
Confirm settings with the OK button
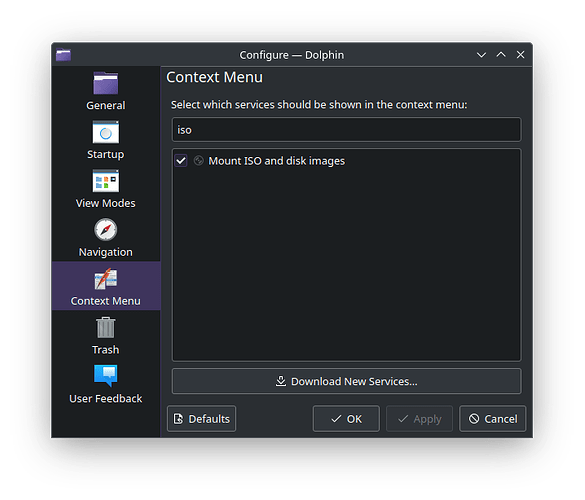coord(346,419)
